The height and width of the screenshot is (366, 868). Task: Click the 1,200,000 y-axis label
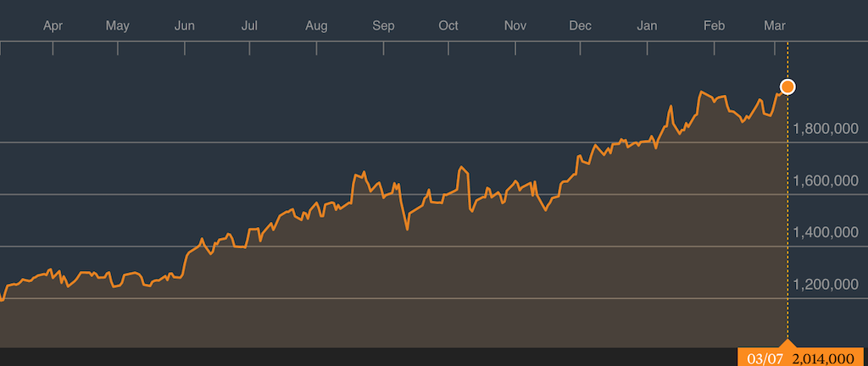(825, 284)
